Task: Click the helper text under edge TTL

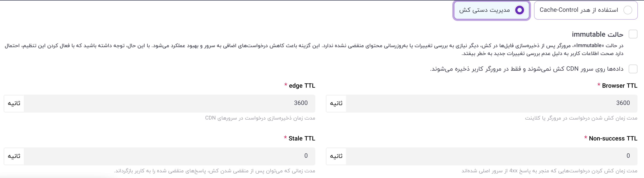Action: click(x=260, y=118)
